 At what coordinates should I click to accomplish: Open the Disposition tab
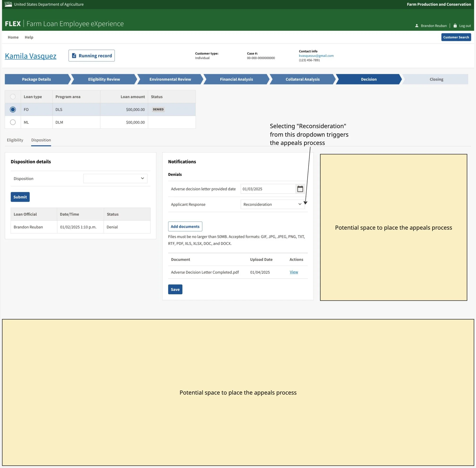pyautogui.click(x=41, y=140)
